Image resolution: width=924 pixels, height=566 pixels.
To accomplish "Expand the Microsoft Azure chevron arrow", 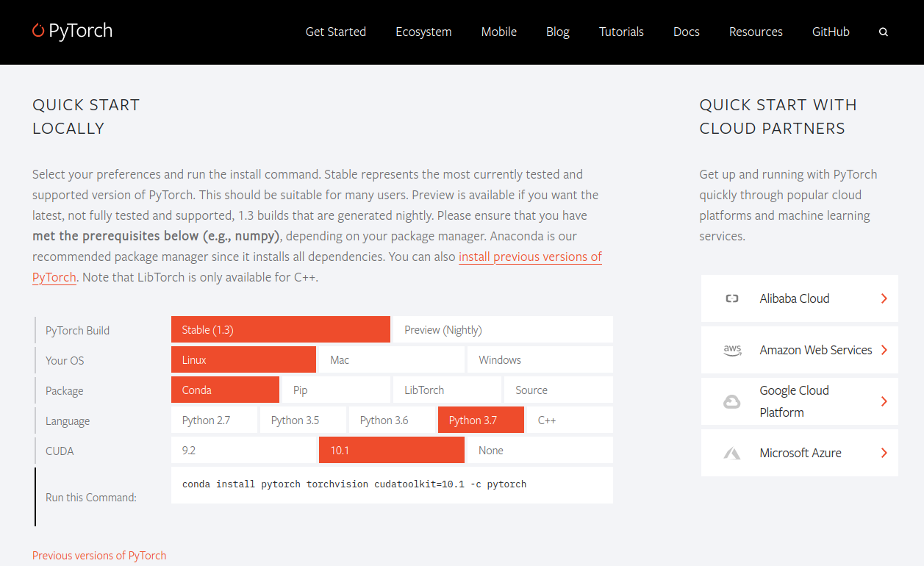I will [884, 453].
